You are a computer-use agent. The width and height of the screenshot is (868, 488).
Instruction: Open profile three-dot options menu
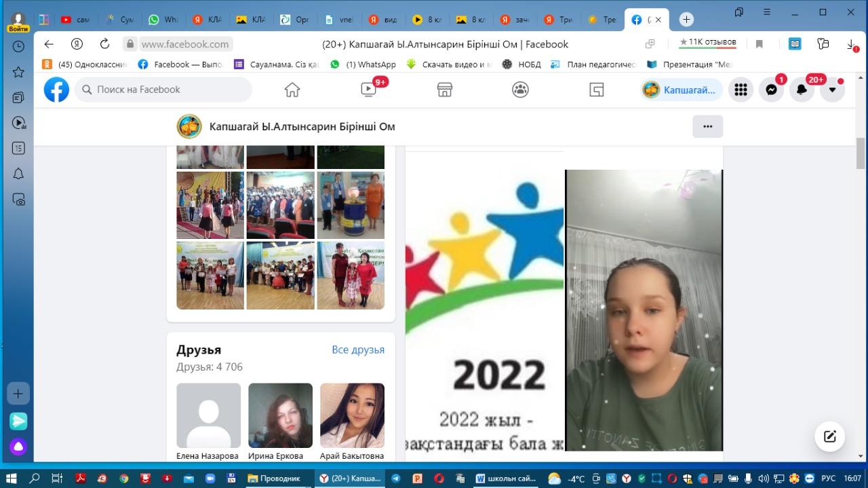[x=707, y=126]
